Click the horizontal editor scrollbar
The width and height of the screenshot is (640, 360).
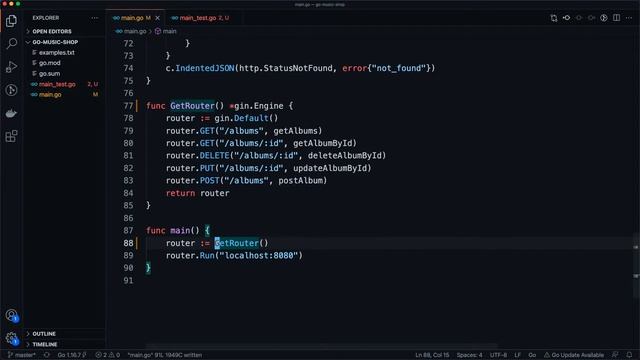click(322, 347)
